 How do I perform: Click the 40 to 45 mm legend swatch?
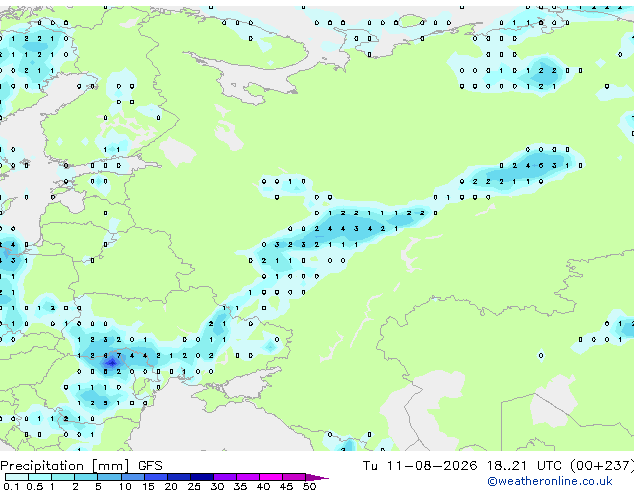[x=271, y=477]
